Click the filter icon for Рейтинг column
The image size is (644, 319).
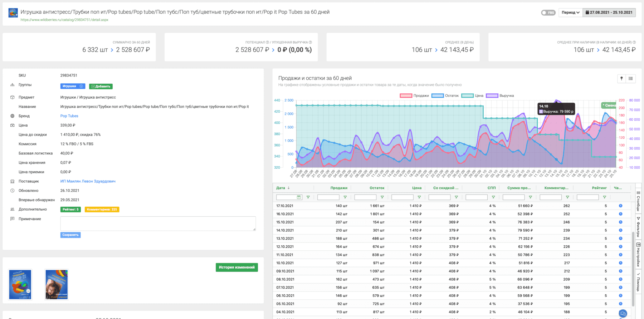point(604,197)
